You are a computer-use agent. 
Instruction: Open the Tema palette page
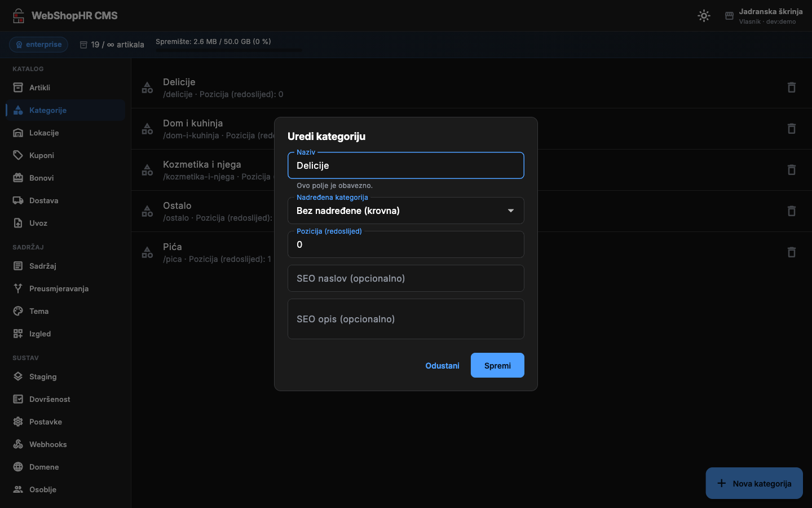pyautogui.click(x=65, y=311)
